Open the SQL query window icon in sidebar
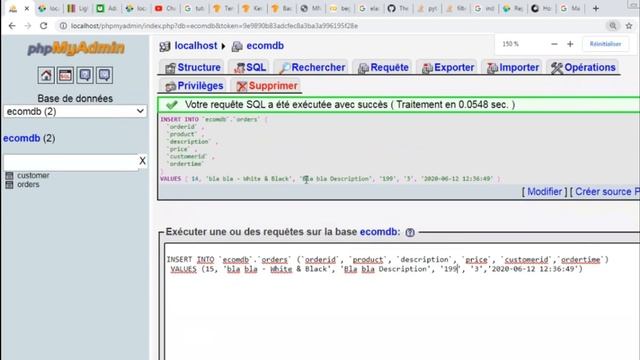The width and height of the screenshot is (640, 360). tap(65, 76)
